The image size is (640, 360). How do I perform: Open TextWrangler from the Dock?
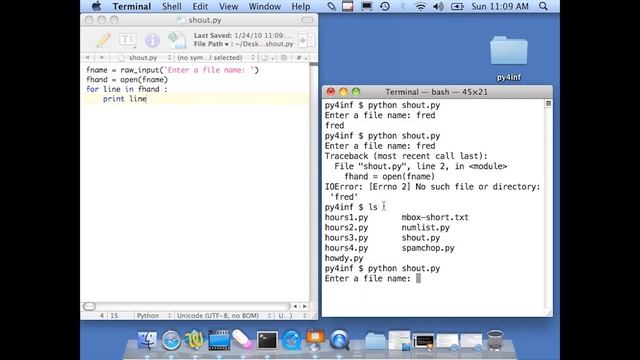click(195, 340)
